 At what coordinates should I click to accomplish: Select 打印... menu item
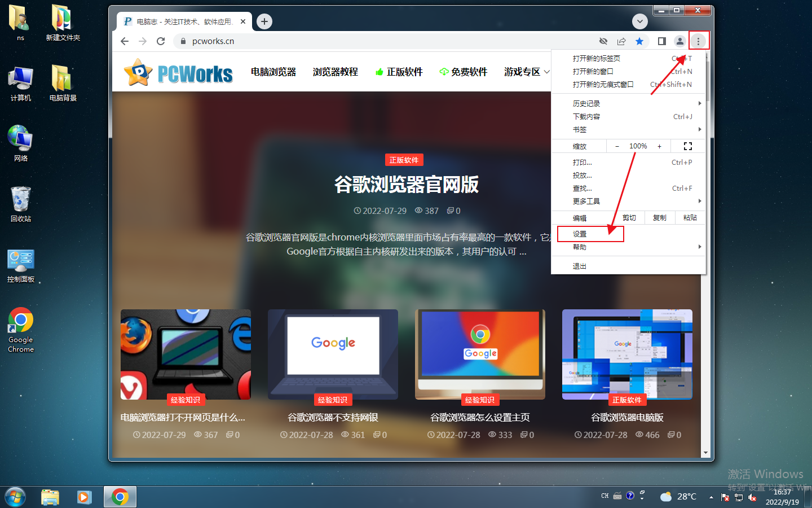[x=628, y=163]
